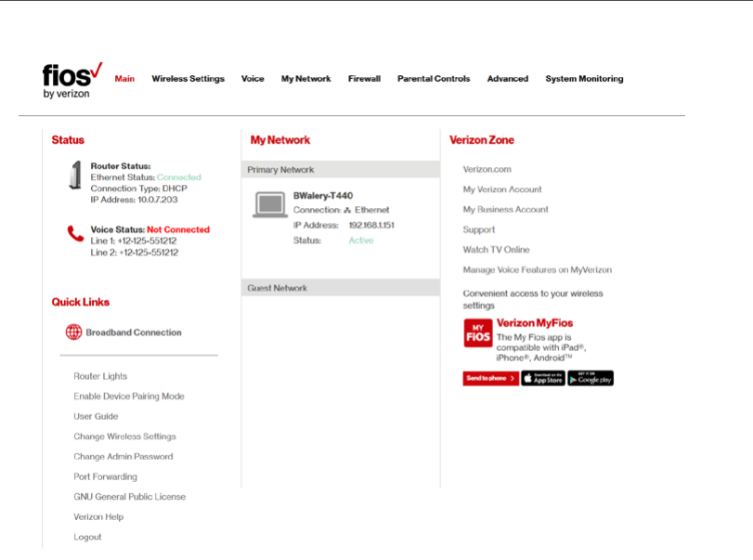Open Wireless Settings tab
The image size is (753, 560).
click(x=188, y=79)
